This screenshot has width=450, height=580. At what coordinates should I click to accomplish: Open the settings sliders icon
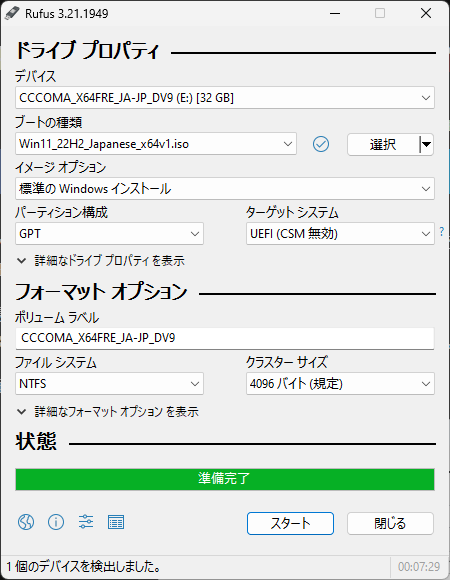click(x=86, y=522)
